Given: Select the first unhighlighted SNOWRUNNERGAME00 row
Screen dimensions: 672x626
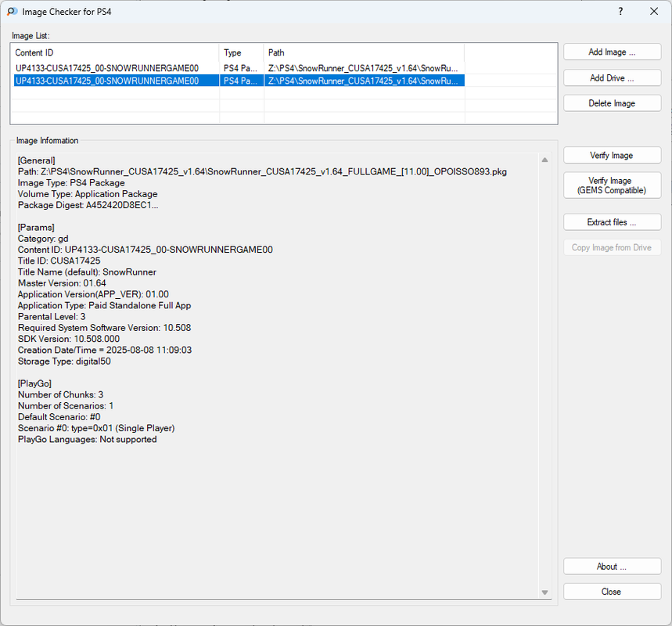Looking at the screenshot, I should pyautogui.click(x=239, y=68).
